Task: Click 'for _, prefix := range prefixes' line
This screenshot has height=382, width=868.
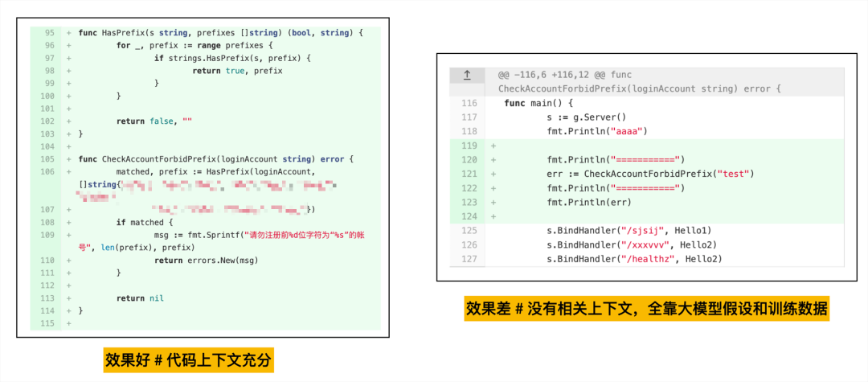Action: 194,45
